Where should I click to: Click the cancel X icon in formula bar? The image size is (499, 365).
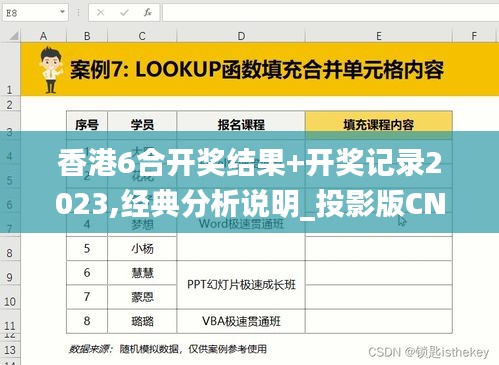pyautogui.click(x=100, y=13)
